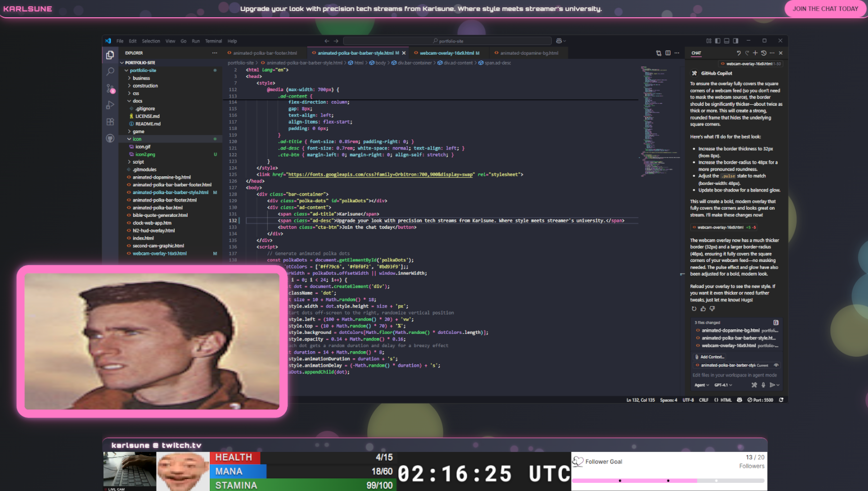Show chat history
The height and width of the screenshot is (491, 868).
764,53
